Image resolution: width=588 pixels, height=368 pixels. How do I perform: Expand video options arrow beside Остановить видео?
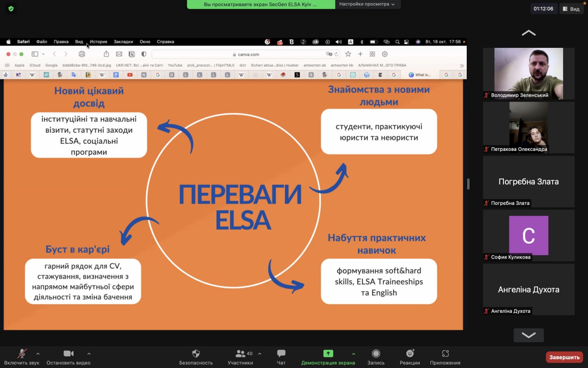click(x=89, y=353)
